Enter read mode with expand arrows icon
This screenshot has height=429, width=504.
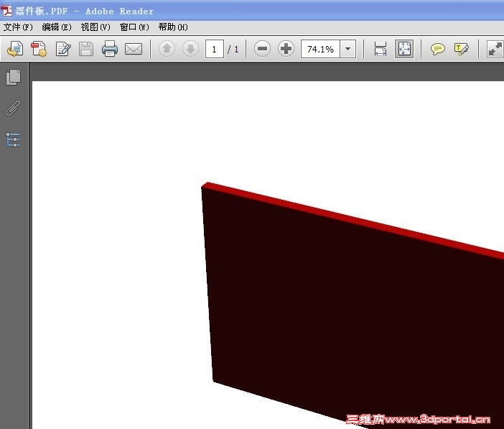(495, 49)
